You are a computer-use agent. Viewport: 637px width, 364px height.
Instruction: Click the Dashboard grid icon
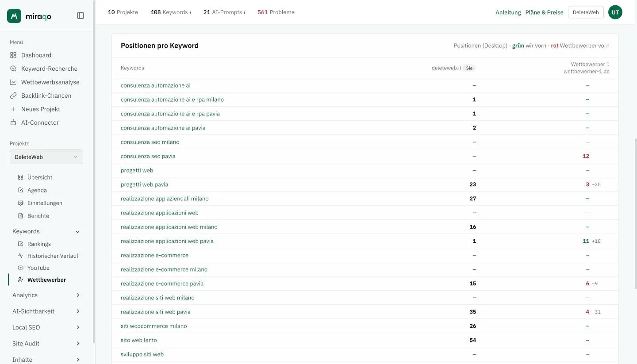[13, 55]
